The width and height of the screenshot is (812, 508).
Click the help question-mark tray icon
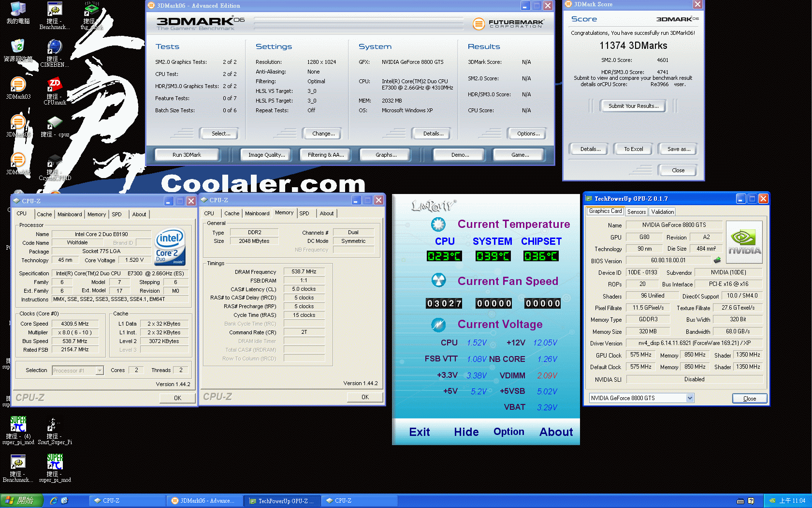click(751, 501)
